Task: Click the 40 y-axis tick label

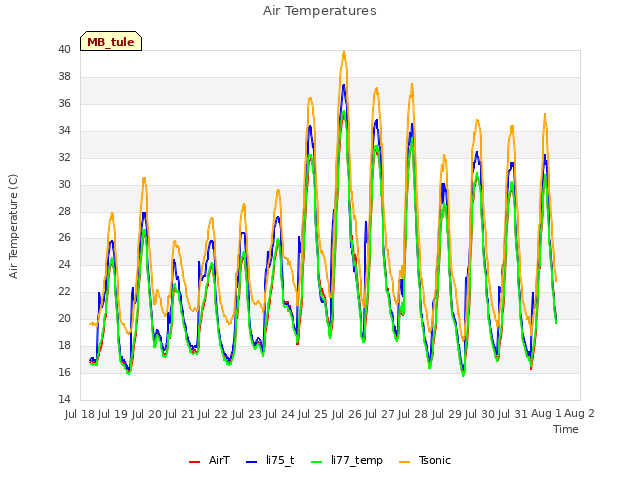Action: coord(64,50)
